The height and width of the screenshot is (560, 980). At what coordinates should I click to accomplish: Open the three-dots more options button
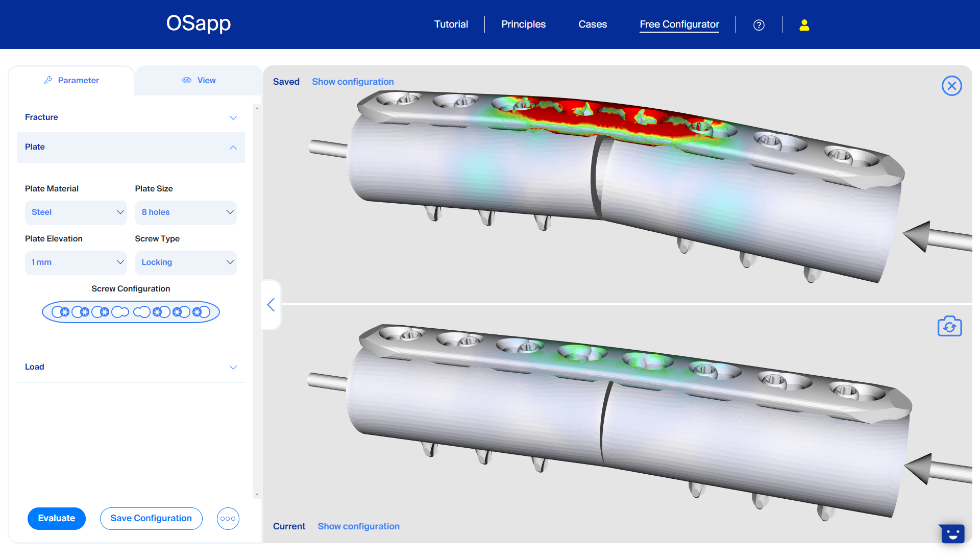[228, 519]
